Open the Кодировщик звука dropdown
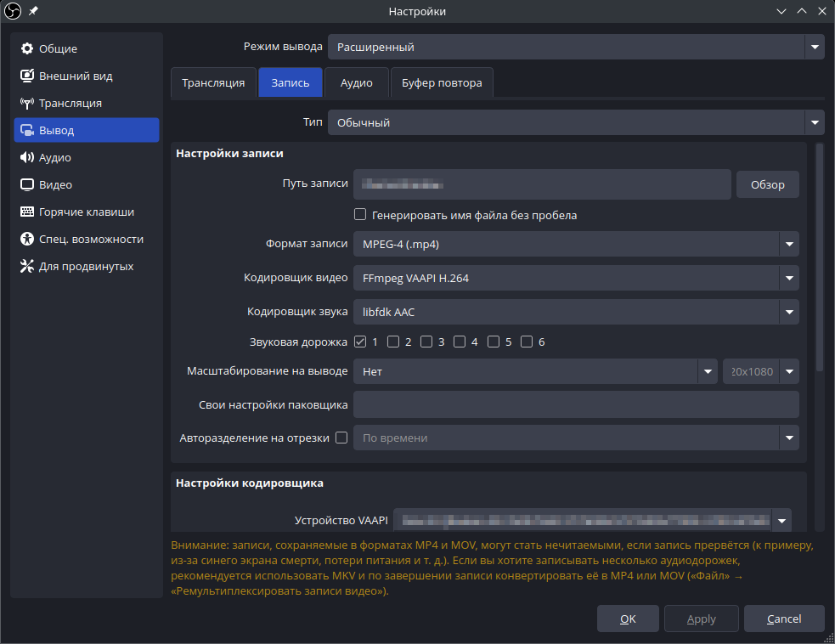Viewport: 835px width, 644px height. pos(576,312)
